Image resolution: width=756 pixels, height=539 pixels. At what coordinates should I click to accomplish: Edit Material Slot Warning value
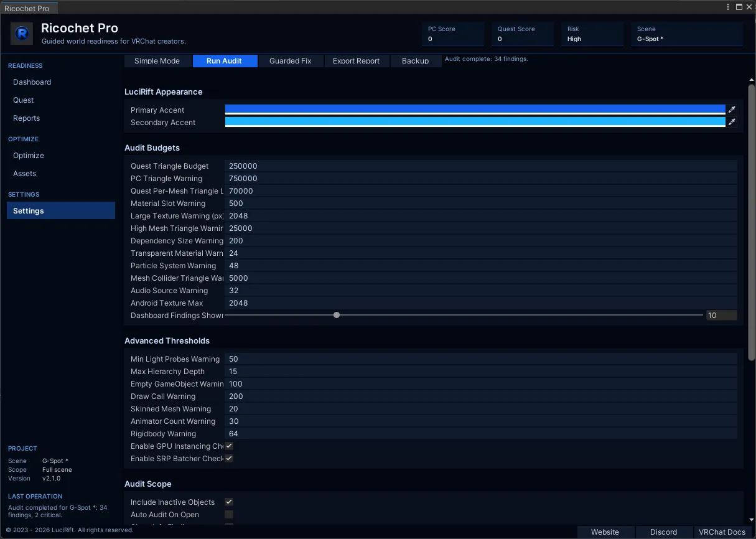pyautogui.click(x=481, y=204)
